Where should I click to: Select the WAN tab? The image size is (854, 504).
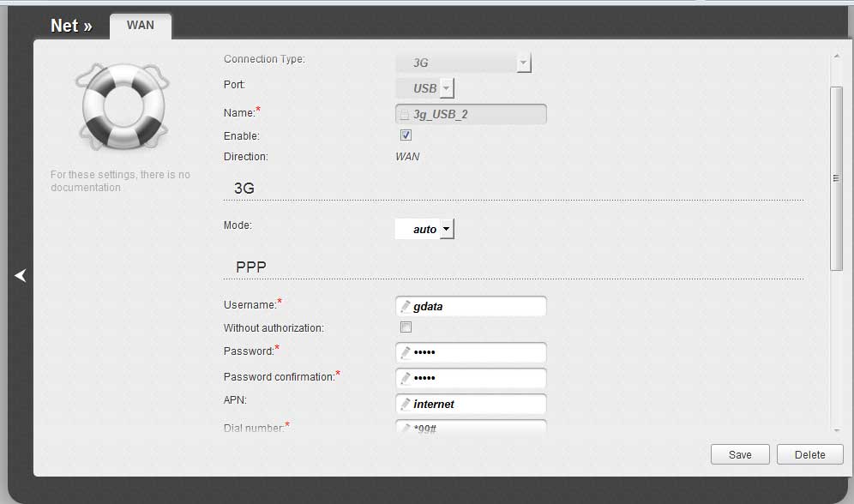click(x=141, y=26)
